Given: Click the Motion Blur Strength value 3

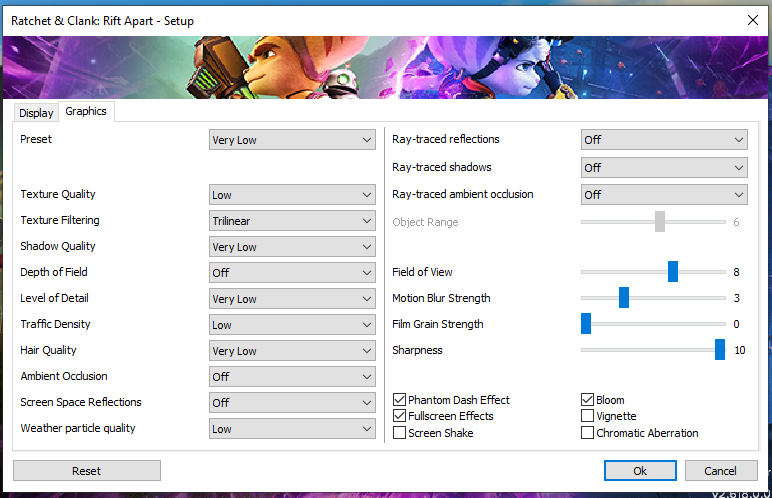Looking at the screenshot, I should coord(737,298).
